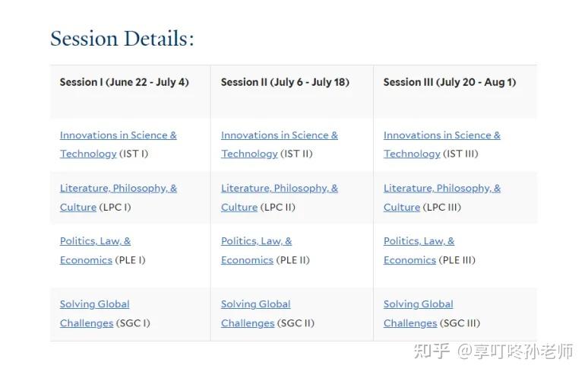This screenshot has height=375, width=588.
Task: Select Solving Global Challenges SGC I link
Action: pyautogui.click(x=94, y=304)
